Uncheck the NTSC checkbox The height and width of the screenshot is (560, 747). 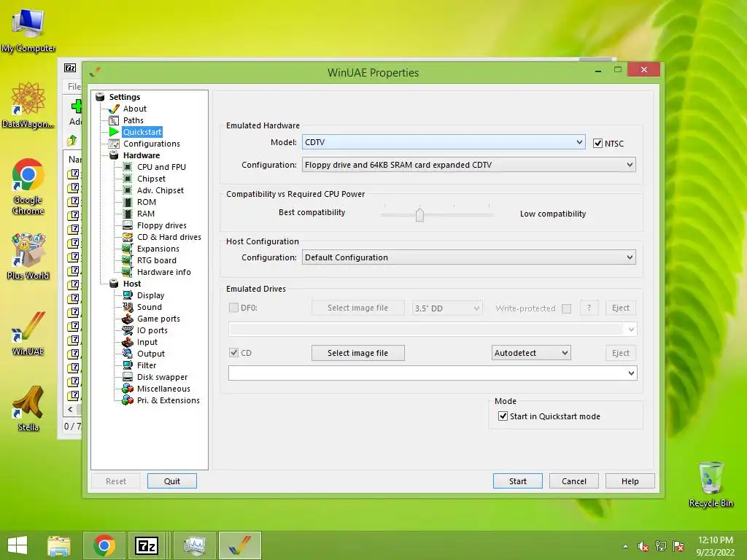point(597,144)
